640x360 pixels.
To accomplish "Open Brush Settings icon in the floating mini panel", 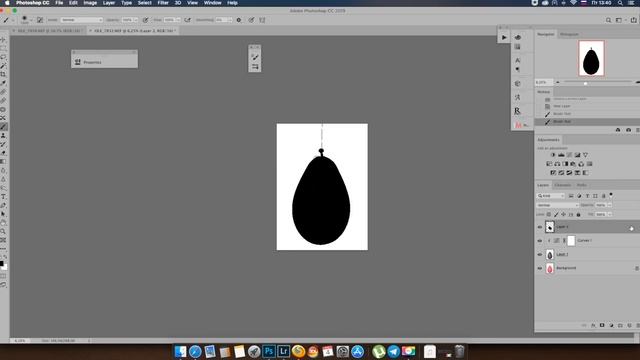I will (x=255, y=57).
